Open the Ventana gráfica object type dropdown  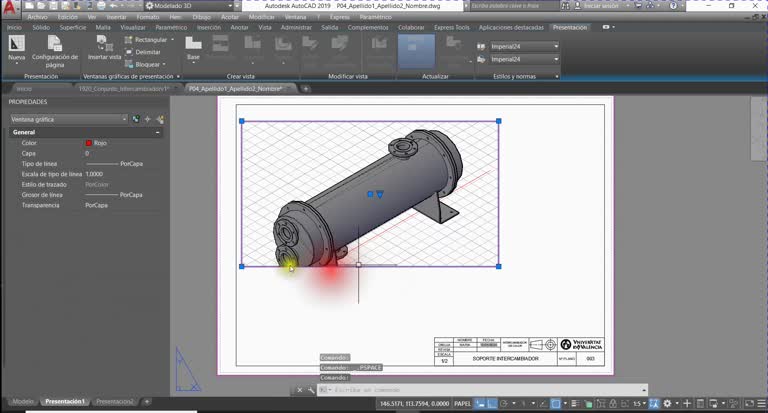pyautogui.click(x=68, y=119)
